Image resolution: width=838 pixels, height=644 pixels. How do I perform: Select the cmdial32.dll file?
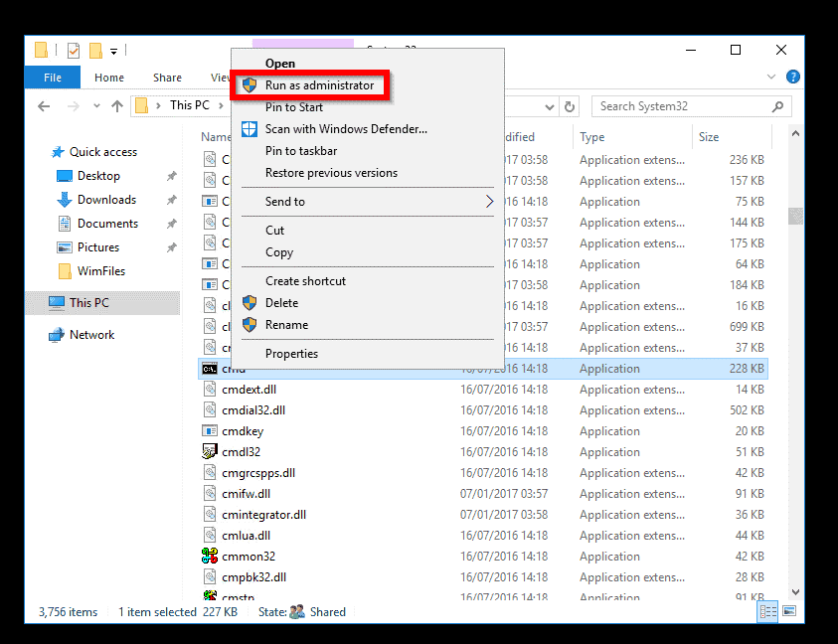coord(253,410)
